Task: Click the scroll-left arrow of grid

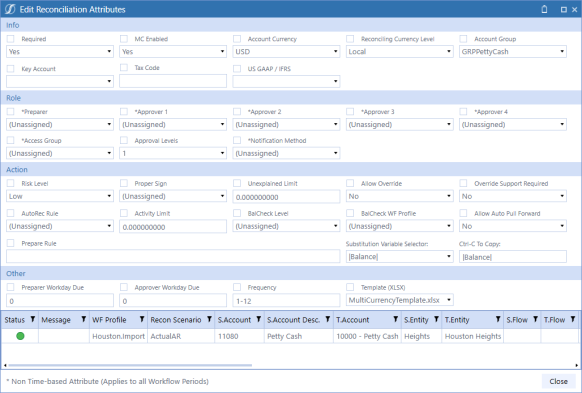Action: [x=5, y=366]
